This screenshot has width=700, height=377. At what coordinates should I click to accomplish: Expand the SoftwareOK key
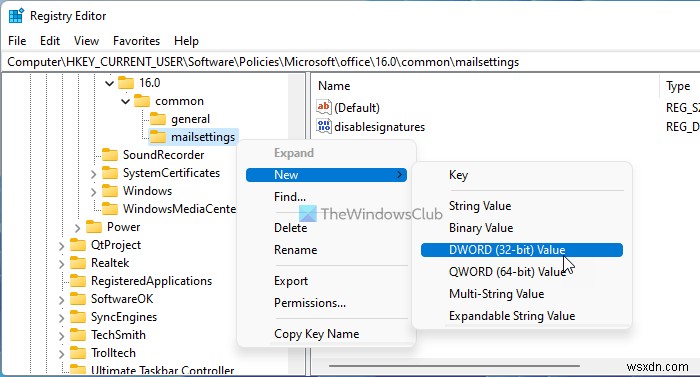61,300
